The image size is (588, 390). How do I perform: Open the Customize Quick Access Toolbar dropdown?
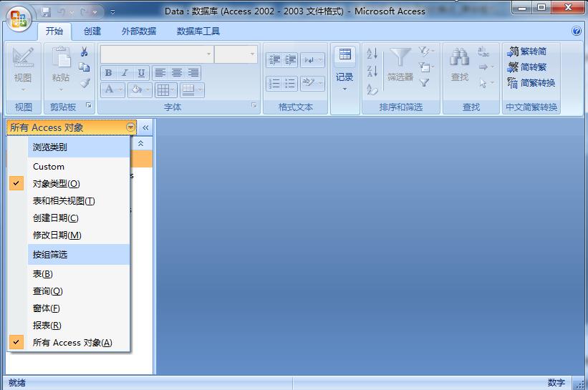point(112,12)
